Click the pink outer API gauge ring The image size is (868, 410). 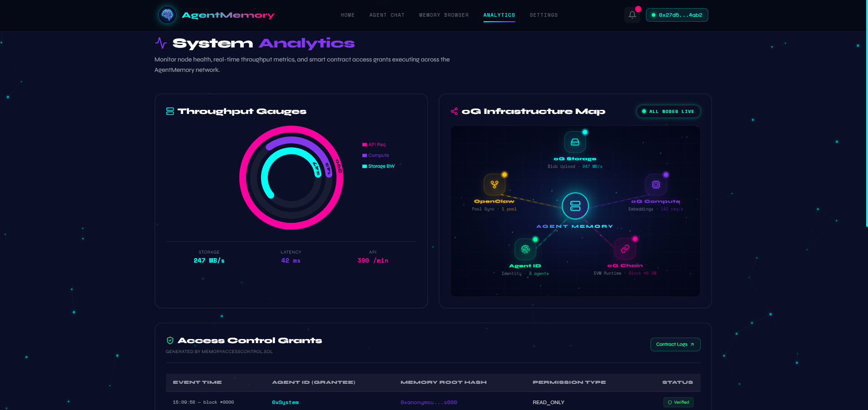pyautogui.click(x=243, y=178)
